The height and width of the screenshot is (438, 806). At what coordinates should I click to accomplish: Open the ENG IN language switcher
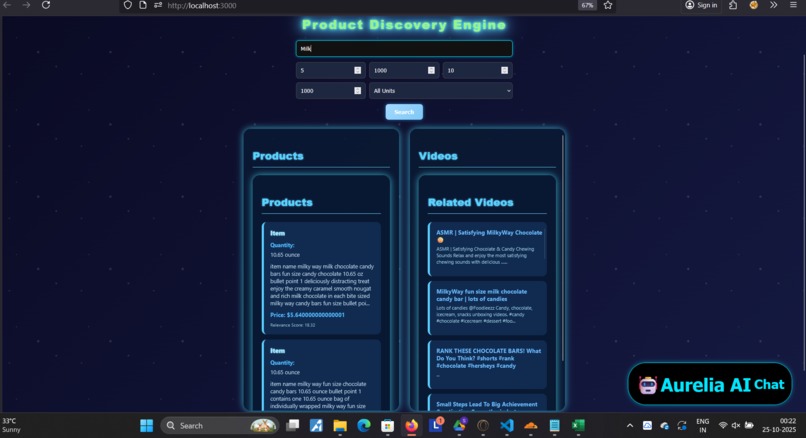[703, 426]
